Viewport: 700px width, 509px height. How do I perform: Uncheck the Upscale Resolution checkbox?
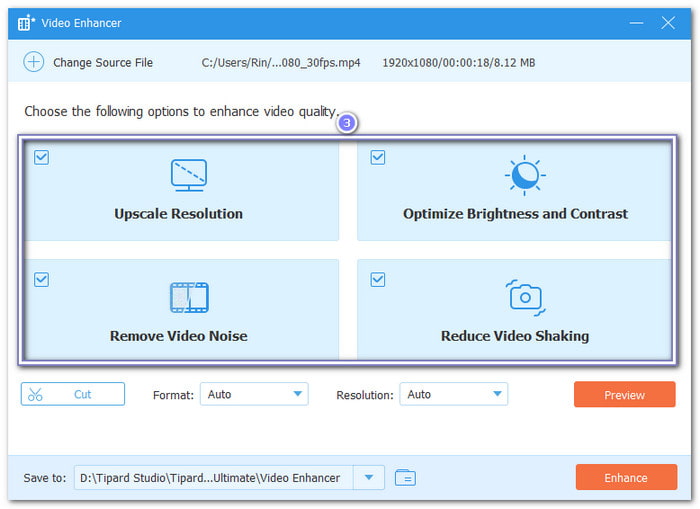(x=42, y=157)
